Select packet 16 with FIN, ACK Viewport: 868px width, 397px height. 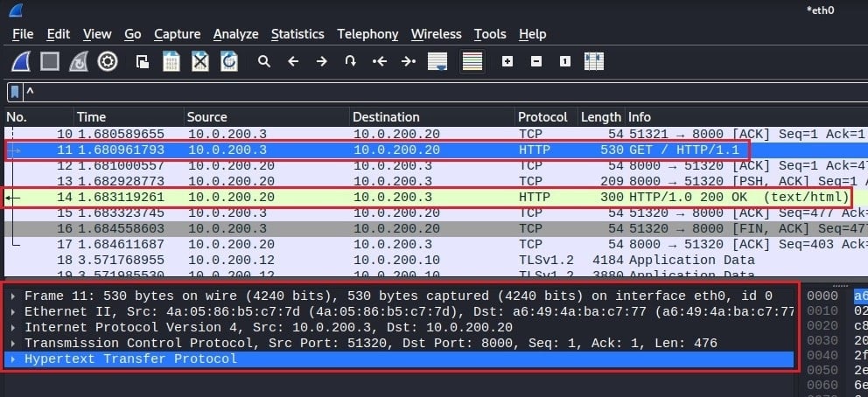click(437, 229)
